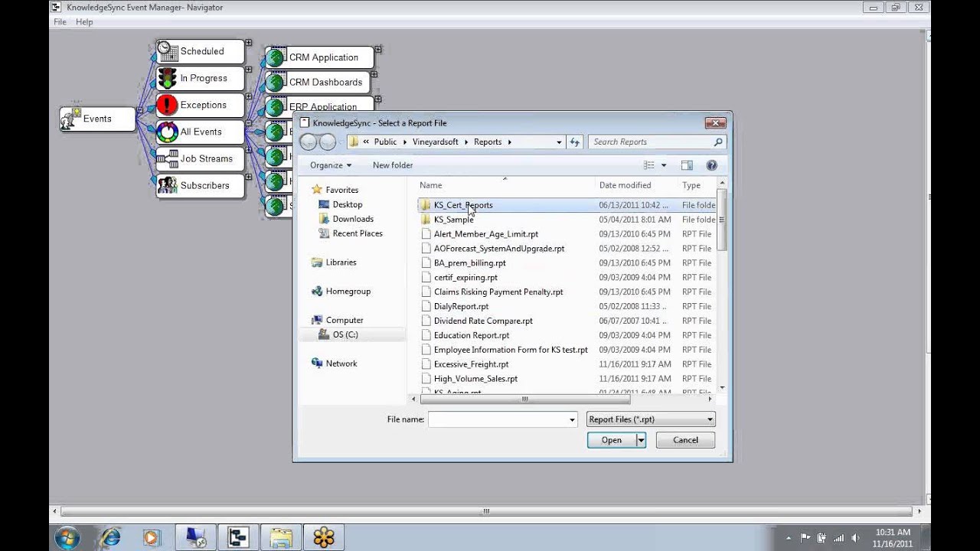Open the File menu
The height and width of the screenshot is (551, 980).
point(60,22)
